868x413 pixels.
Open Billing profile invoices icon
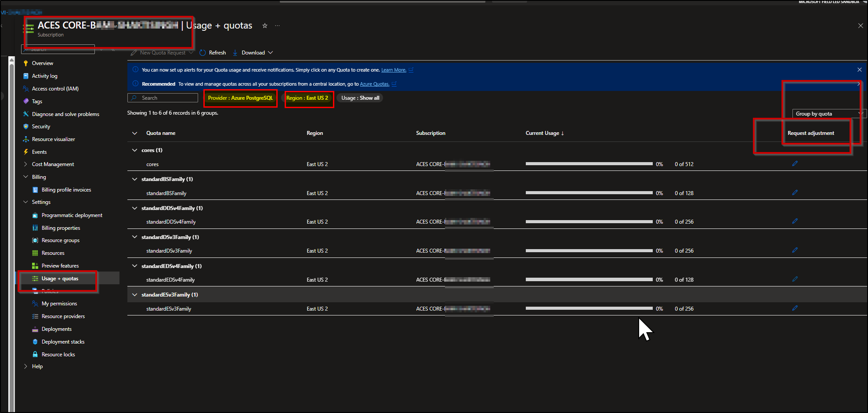pyautogui.click(x=35, y=190)
